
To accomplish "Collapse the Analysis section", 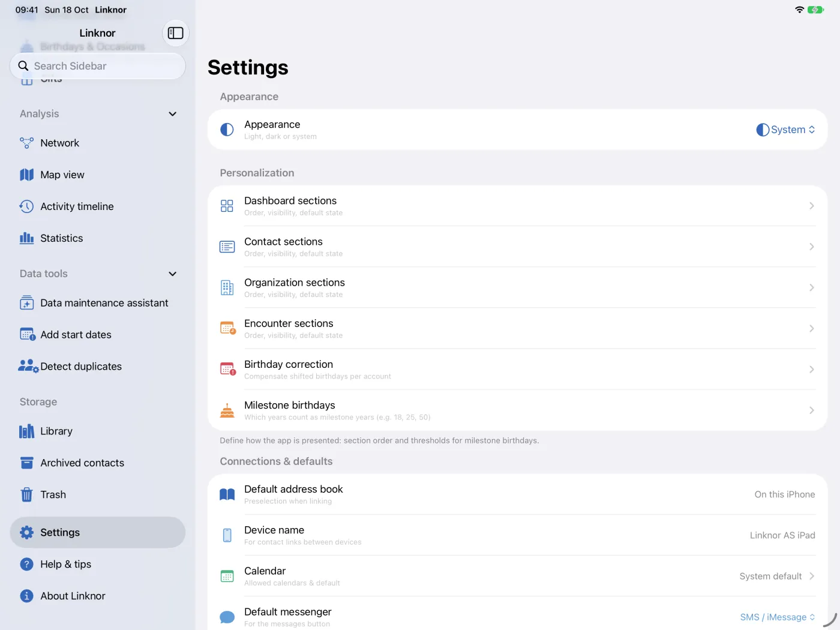I will [x=172, y=114].
